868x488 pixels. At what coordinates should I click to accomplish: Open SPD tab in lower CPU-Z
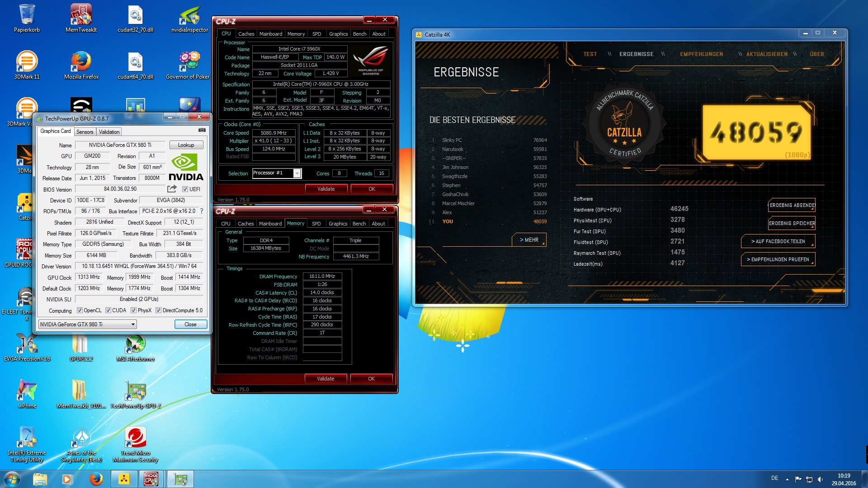click(316, 224)
